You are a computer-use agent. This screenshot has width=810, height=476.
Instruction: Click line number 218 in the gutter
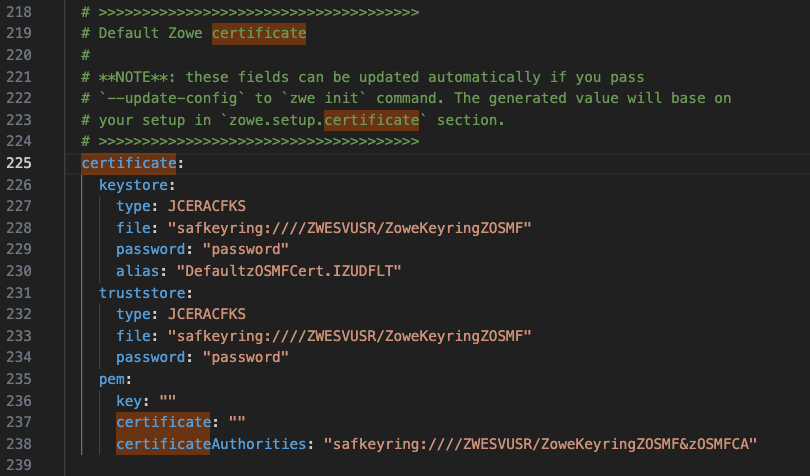pos(19,12)
